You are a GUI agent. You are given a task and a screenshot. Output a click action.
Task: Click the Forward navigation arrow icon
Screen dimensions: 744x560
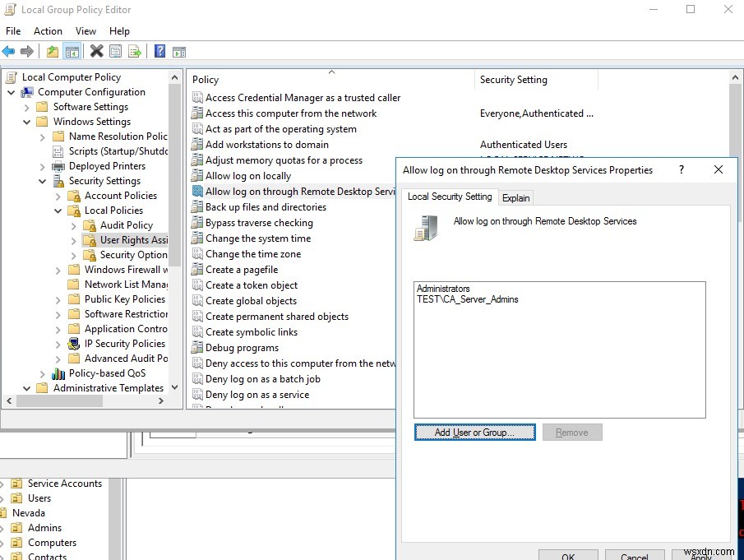coord(27,50)
